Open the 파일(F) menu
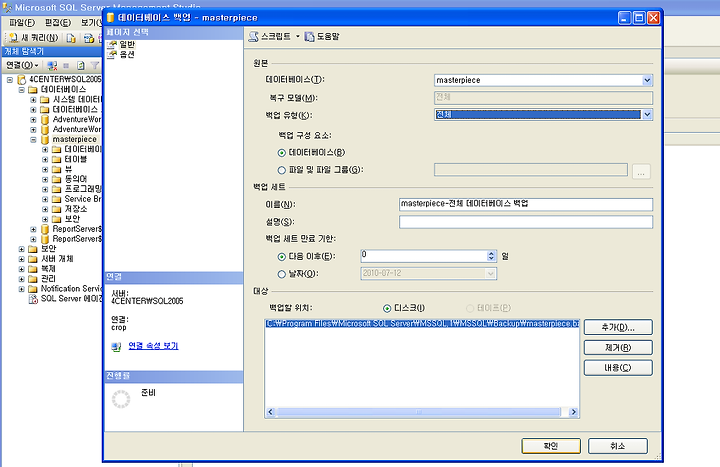The image size is (720, 467). coord(22,23)
